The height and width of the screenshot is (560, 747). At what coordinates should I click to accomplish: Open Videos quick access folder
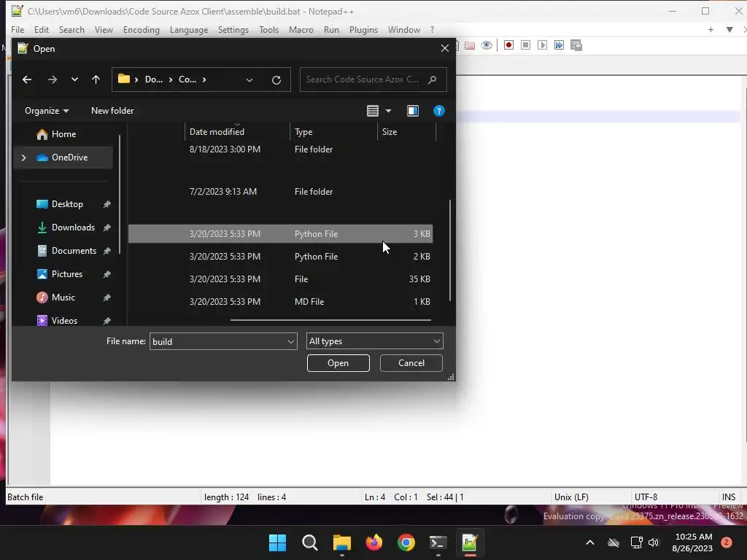(64, 321)
